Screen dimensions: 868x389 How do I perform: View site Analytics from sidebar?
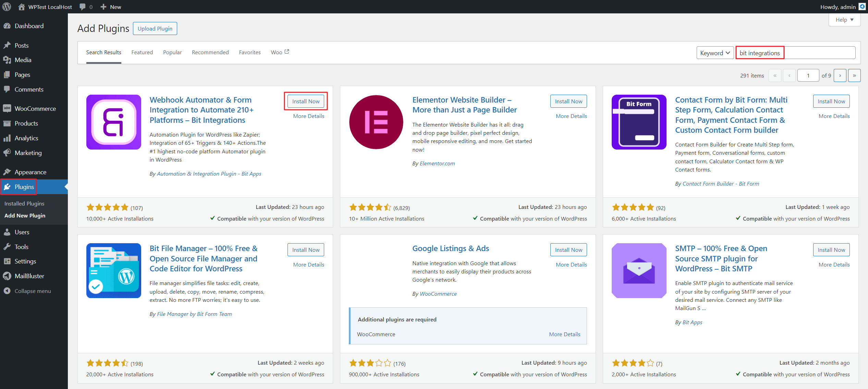tap(26, 138)
